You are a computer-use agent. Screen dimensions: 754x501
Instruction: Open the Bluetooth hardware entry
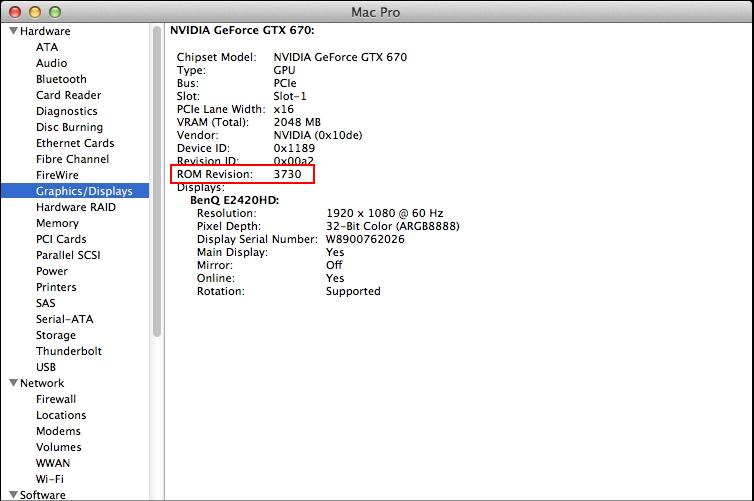61,79
